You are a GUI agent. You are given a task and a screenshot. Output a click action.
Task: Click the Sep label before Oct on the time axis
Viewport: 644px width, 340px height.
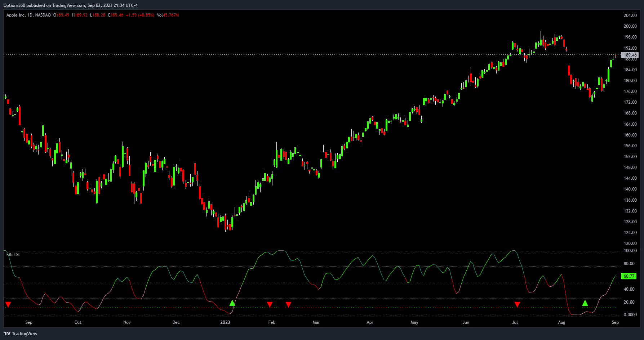tap(29, 322)
